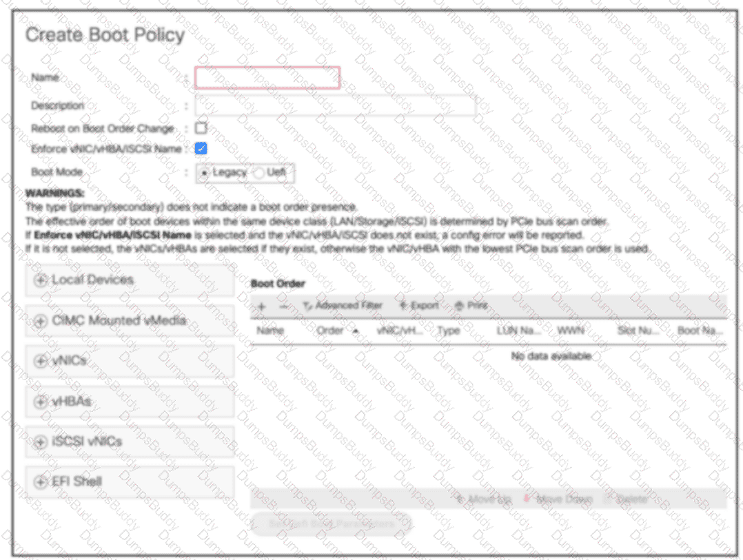Click the minus icon in Boot Order toolbar

(283, 306)
